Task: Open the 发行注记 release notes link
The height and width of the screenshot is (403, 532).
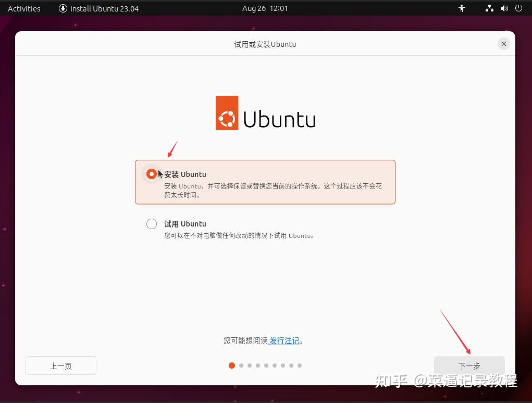Action: coord(284,340)
